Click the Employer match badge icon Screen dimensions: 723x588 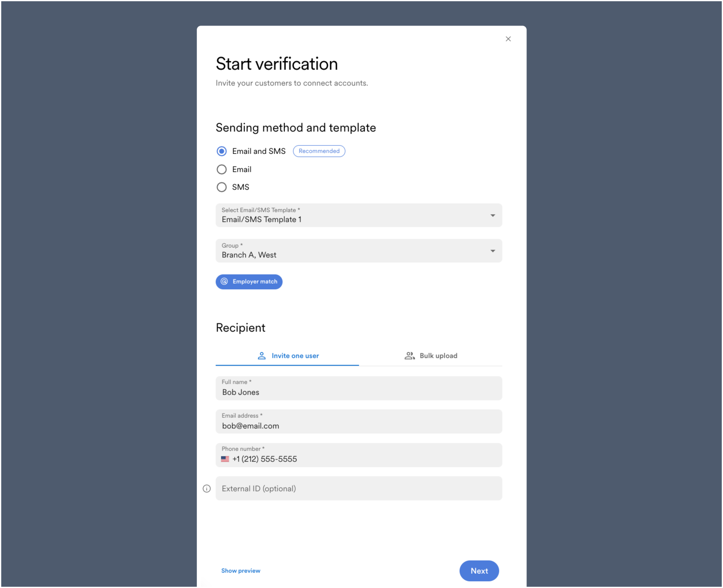[225, 282]
